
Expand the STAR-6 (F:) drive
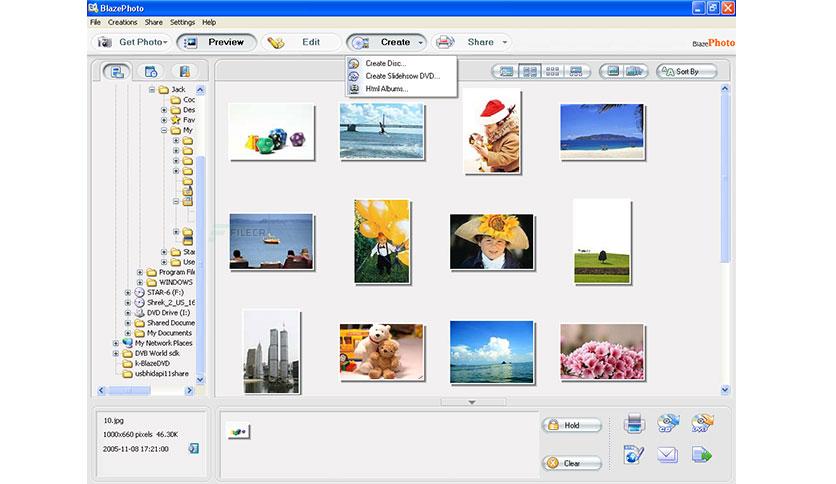pyautogui.click(x=128, y=293)
